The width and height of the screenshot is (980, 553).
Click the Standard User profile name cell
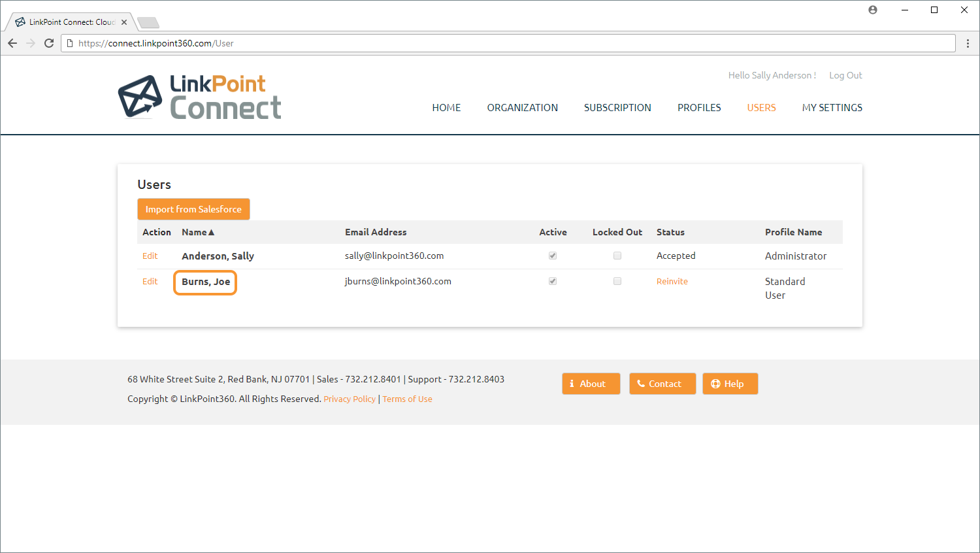(785, 288)
